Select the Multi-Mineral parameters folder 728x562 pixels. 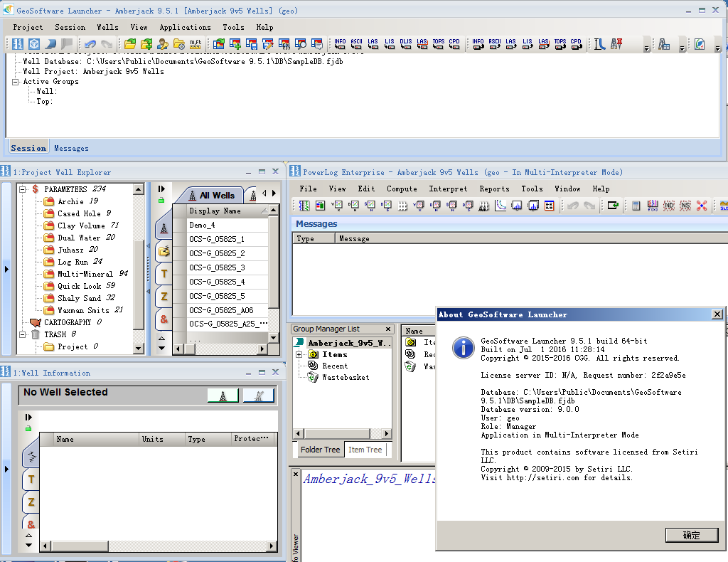tap(86, 274)
